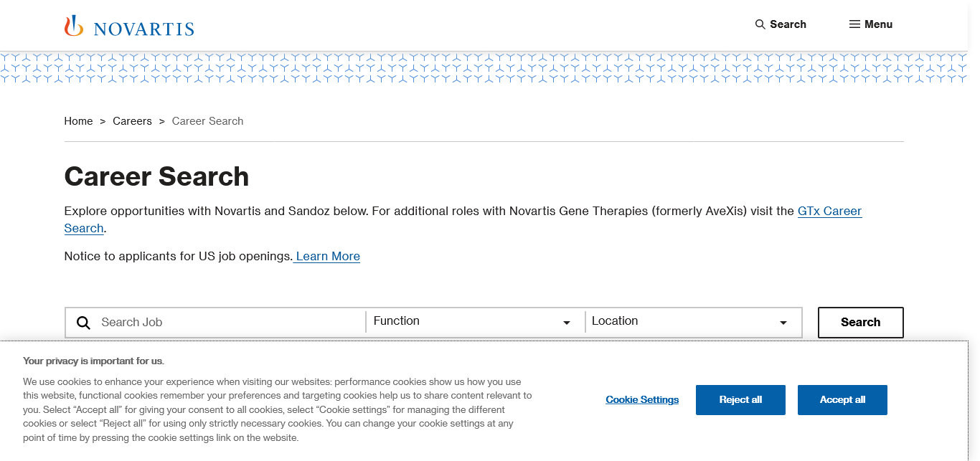This screenshot has height=461, width=980.
Task: Click the Novartis flame logo icon
Action: [x=74, y=26]
